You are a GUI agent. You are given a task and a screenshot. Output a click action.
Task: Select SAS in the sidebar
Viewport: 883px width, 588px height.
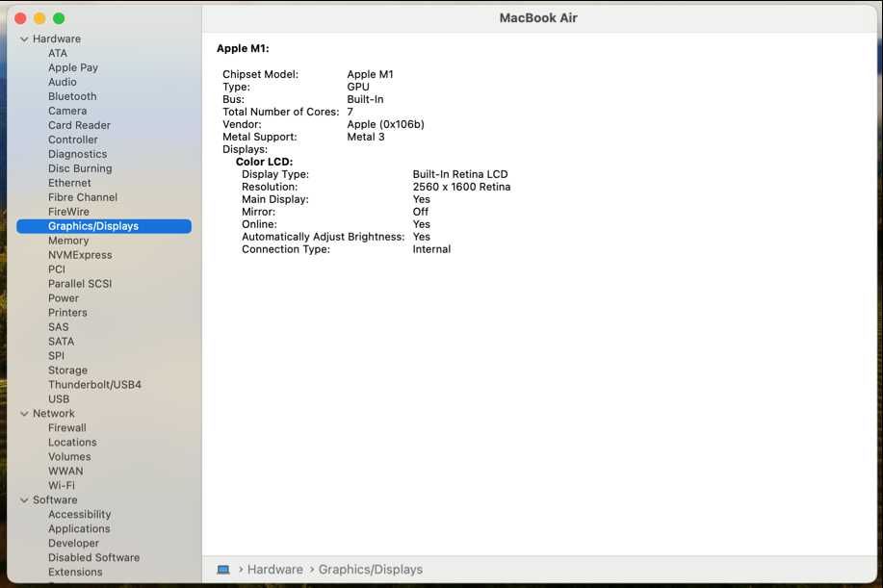tap(58, 327)
